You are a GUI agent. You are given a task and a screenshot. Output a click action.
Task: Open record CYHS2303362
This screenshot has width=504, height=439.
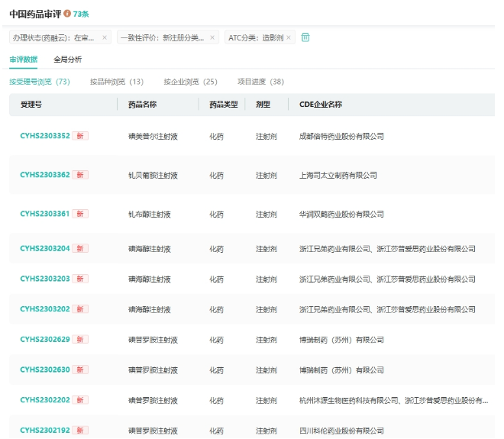coord(45,175)
